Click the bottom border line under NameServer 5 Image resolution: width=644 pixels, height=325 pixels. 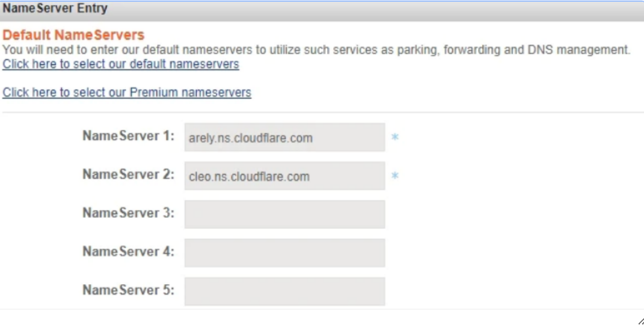pyautogui.click(x=322, y=309)
